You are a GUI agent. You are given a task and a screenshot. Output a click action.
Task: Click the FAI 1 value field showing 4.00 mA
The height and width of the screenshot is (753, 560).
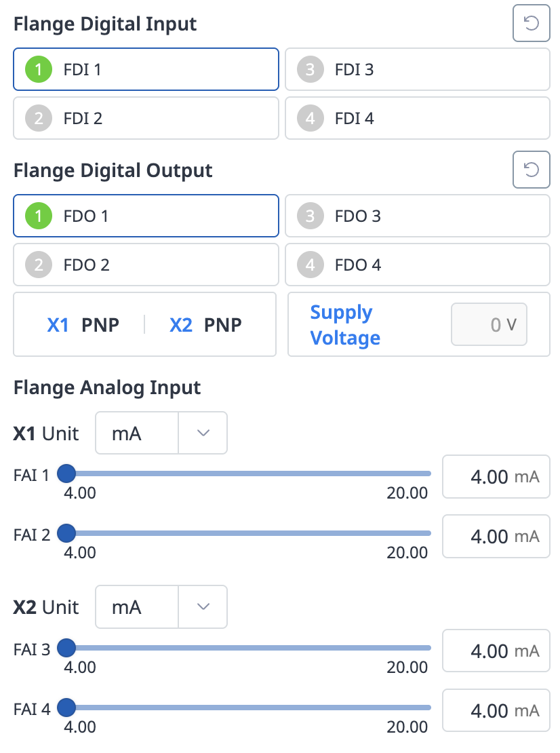tap(496, 477)
